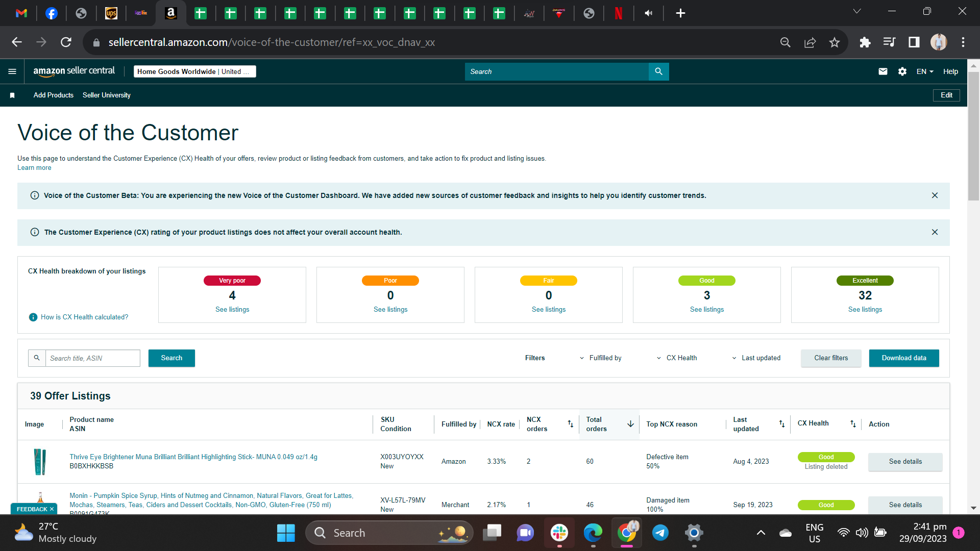Click Edit bookmarks bar button
Viewport: 980px width, 551px height.
click(x=946, y=95)
